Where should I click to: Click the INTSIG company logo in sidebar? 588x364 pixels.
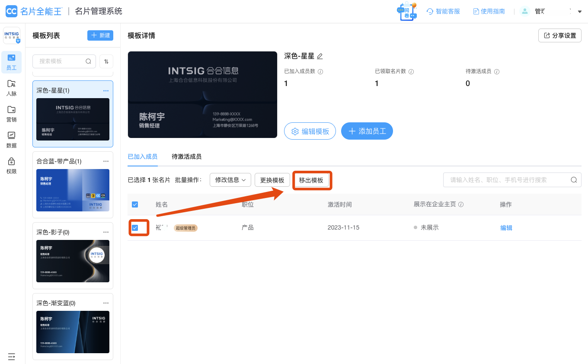click(x=12, y=35)
